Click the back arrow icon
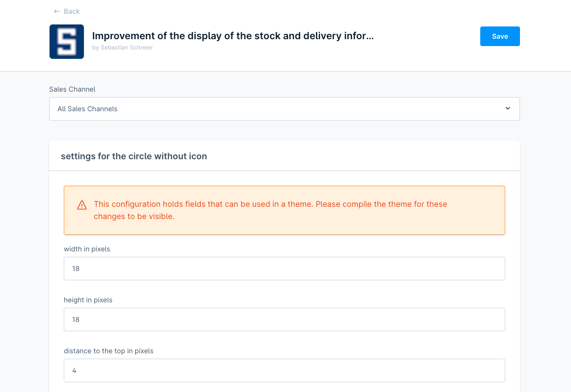This screenshot has width=571, height=392. 57,11
